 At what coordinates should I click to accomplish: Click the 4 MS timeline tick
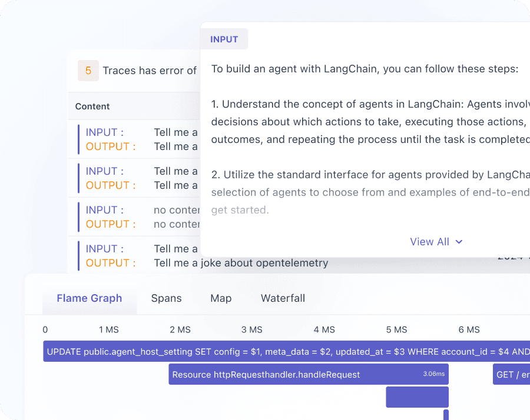[x=324, y=329]
